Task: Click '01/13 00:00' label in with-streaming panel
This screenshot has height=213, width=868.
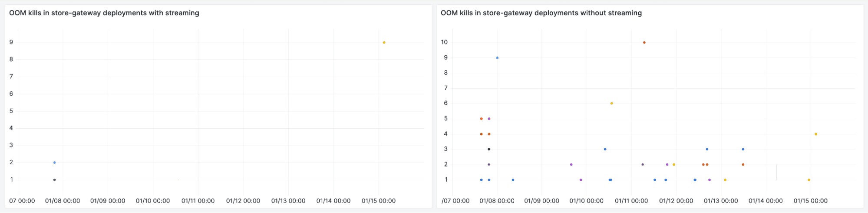Action: pos(288,201)
